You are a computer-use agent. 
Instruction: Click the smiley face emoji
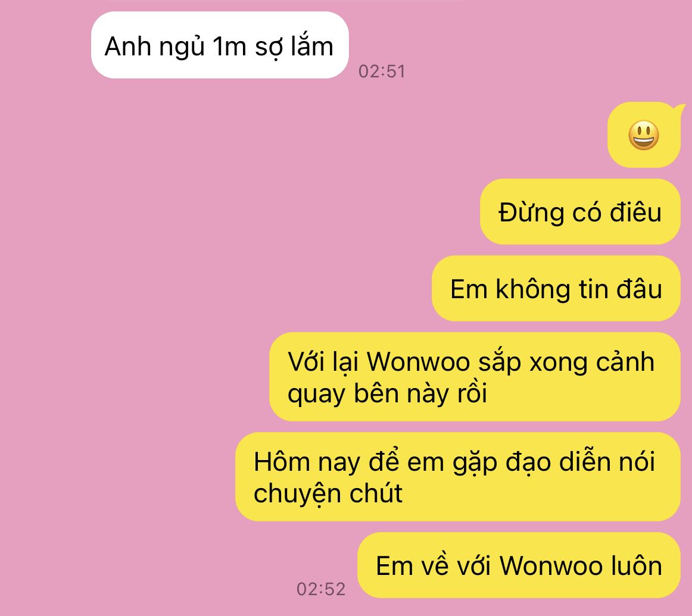pyautogui.click(x=643, y=135)
